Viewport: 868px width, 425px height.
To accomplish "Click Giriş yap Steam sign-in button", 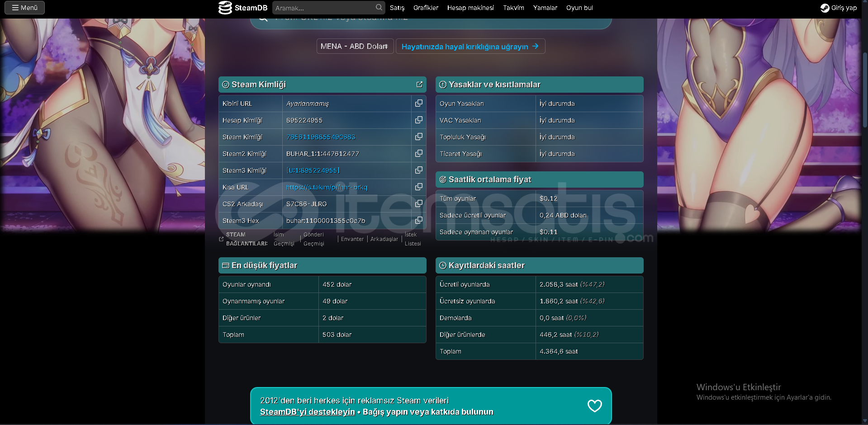I will point(839,8).
